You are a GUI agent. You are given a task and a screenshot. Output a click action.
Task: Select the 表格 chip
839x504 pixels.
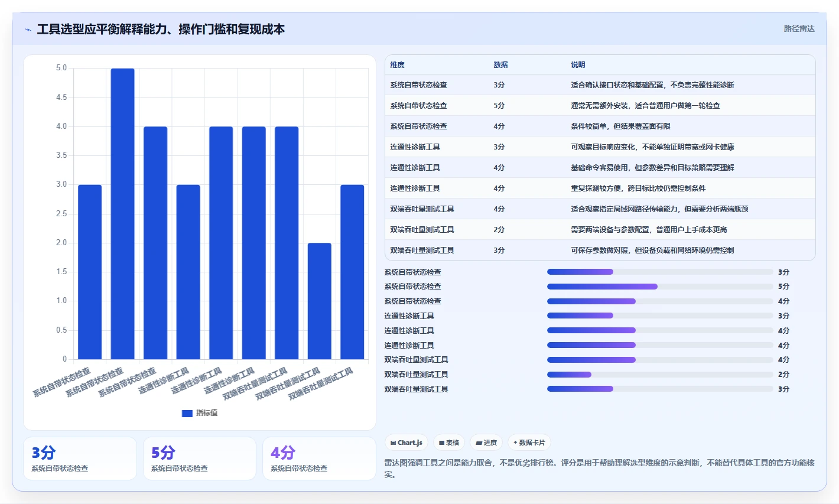click(449, 443)
